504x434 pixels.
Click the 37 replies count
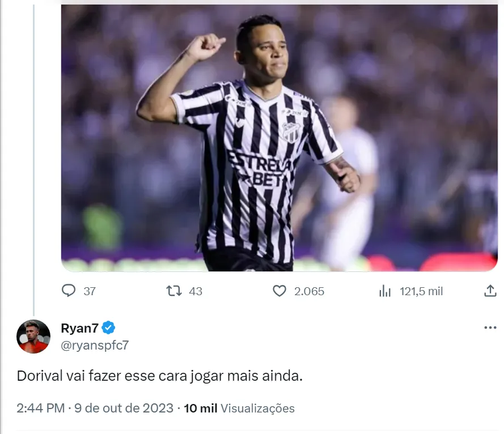click(x=90, y=292)
